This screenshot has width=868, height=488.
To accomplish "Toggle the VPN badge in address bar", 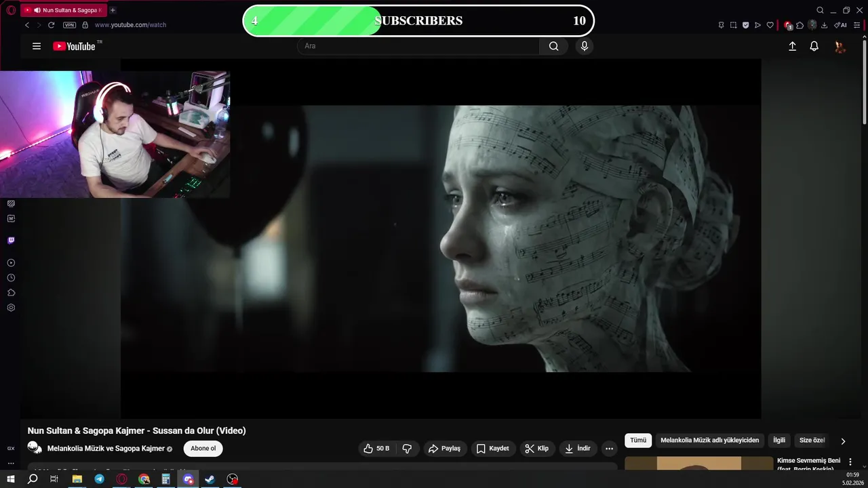I will click(x=69, y=25).
